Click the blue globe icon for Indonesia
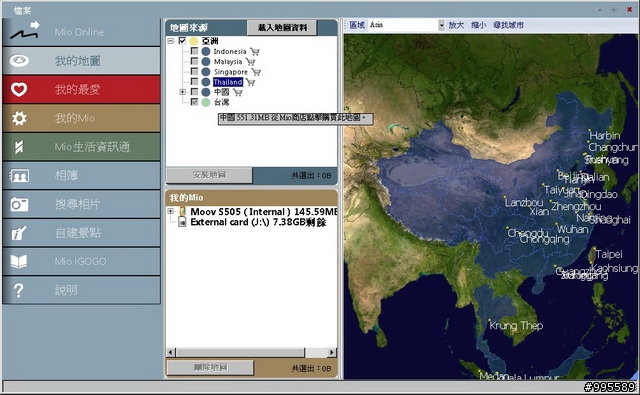640x395 pixels. (206, 51)
